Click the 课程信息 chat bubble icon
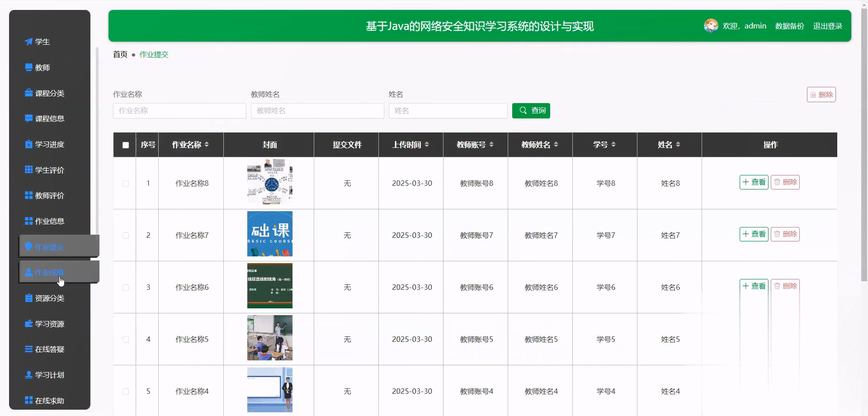Screen dimensions: 868x416 (28, 118)
